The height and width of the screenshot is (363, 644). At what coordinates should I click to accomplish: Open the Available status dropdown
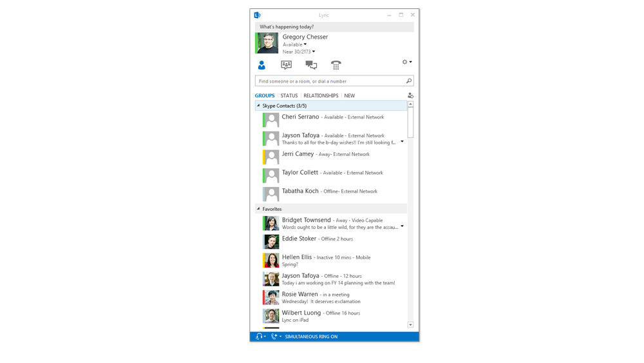tap(295, 44)
